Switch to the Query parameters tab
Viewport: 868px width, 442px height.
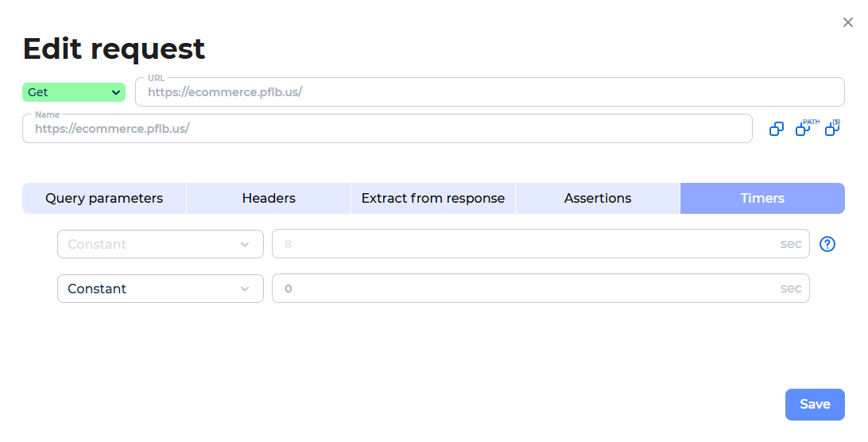click(x=104, y=198)
